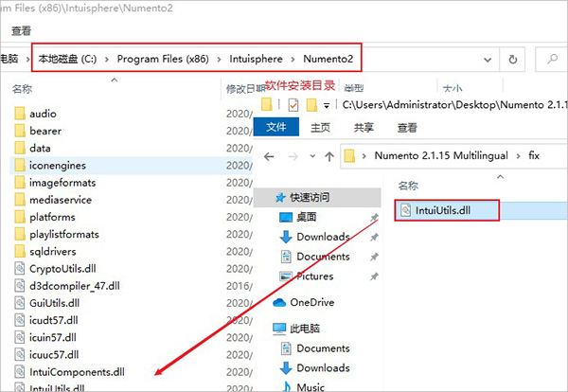Expand chevron after Program Files (x86)
This screenshot has width=568, height=392.
point(219,60)
